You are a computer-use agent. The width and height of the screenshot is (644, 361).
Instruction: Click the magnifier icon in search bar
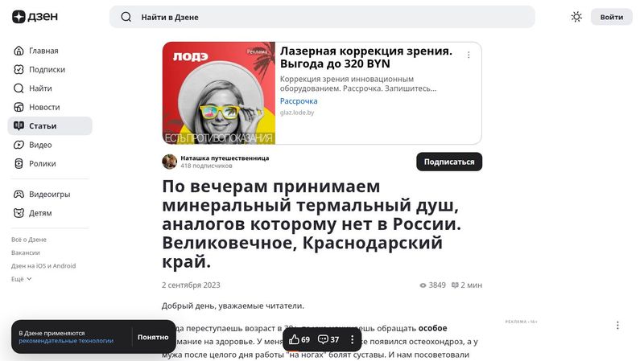click(x=126, y=17)
